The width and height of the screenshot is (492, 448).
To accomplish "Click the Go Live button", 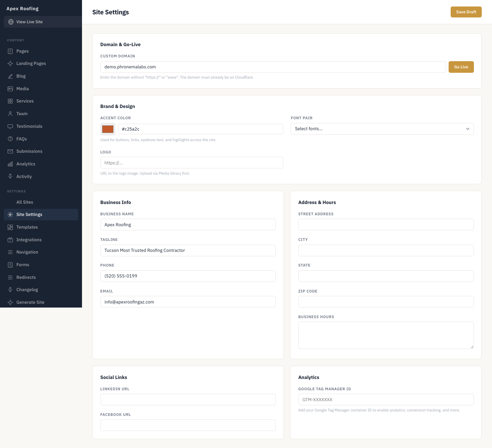I will pyautogui.click(x=461, y=67).
